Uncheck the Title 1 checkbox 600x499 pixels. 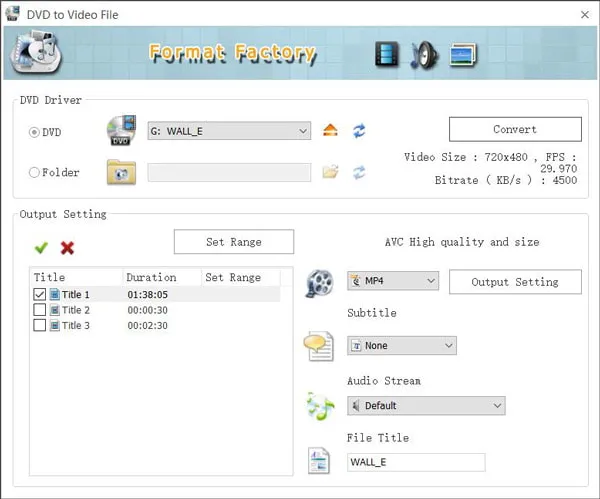[x=40, y=295]
